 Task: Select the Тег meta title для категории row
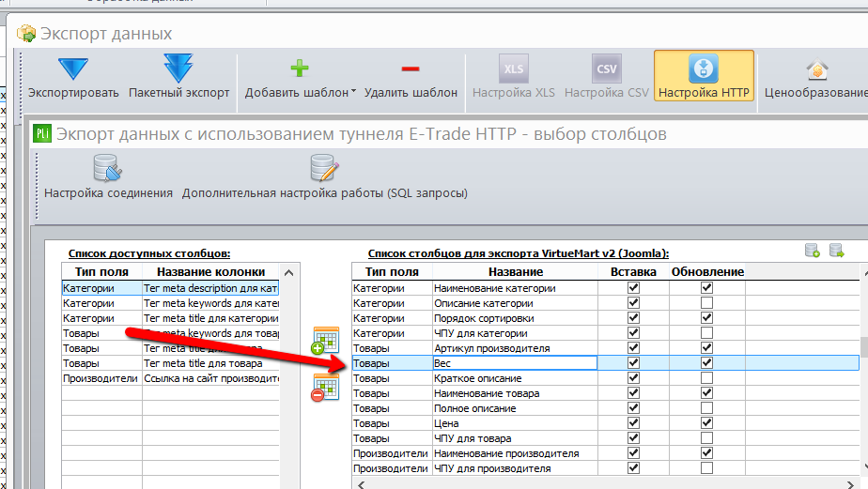(171, 318)
